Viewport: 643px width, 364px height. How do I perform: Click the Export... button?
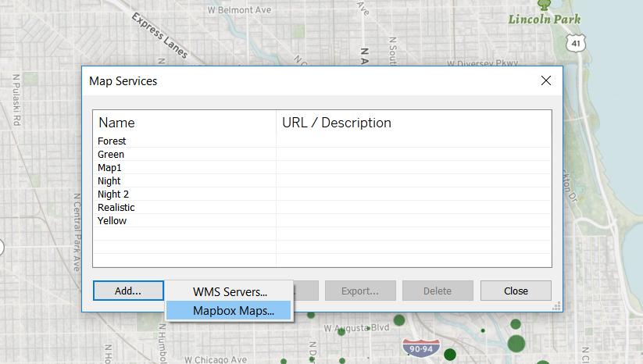360,291
